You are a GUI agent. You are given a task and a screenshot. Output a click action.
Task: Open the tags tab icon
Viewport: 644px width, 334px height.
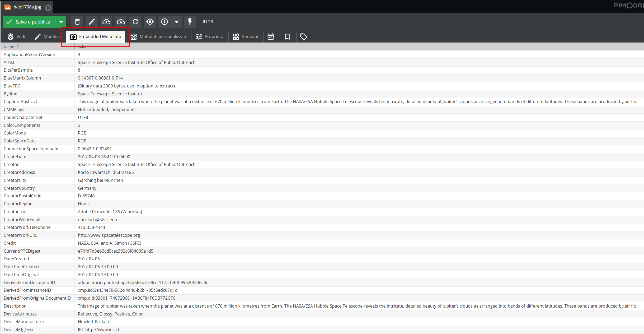click(x=304, y=36)
